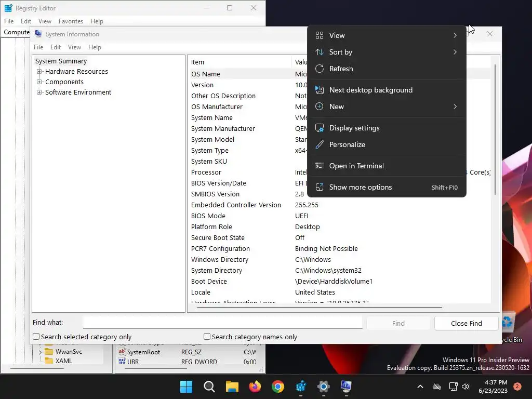Select the BIOS Mode row
Image resolution: width=532 pixels, height=399 pixels.
[x=340, y=216]
